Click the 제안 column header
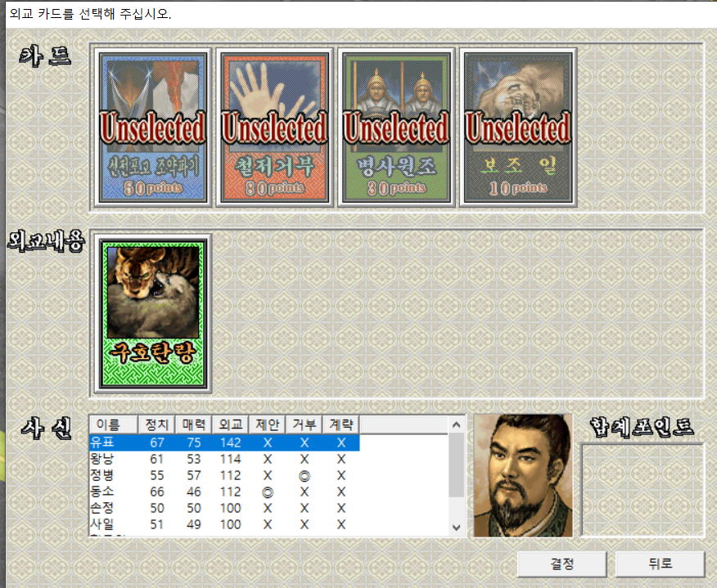Viewport: 717px width, 588px height. (268, 424)
